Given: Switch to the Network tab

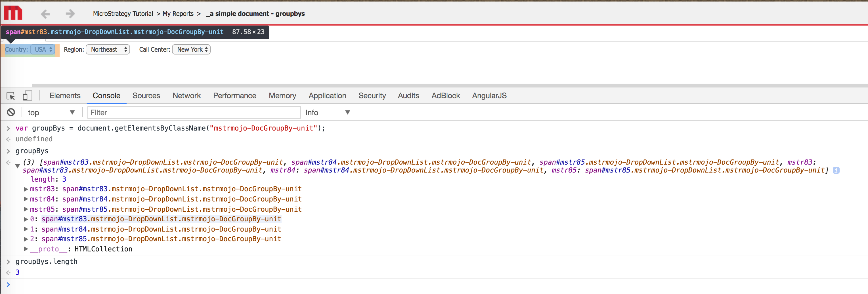Looking at the screenshot, I should pyautogui.click(x=186, y=96).
